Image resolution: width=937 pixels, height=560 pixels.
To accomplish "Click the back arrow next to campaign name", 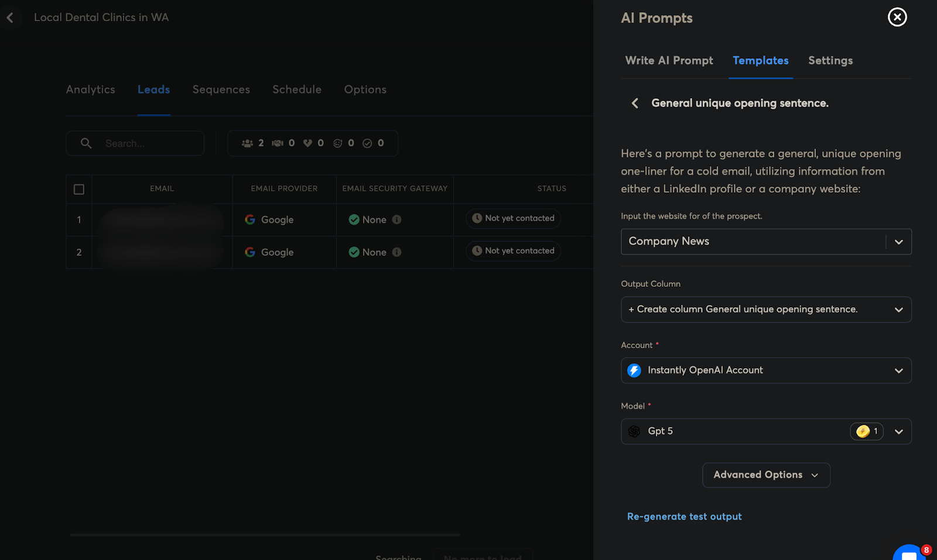I will pyautogui.click(x=10, y=18).
